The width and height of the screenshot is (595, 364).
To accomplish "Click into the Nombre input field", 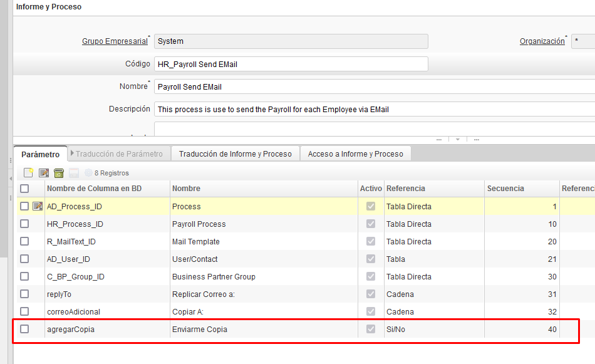I will click(375, 86).
